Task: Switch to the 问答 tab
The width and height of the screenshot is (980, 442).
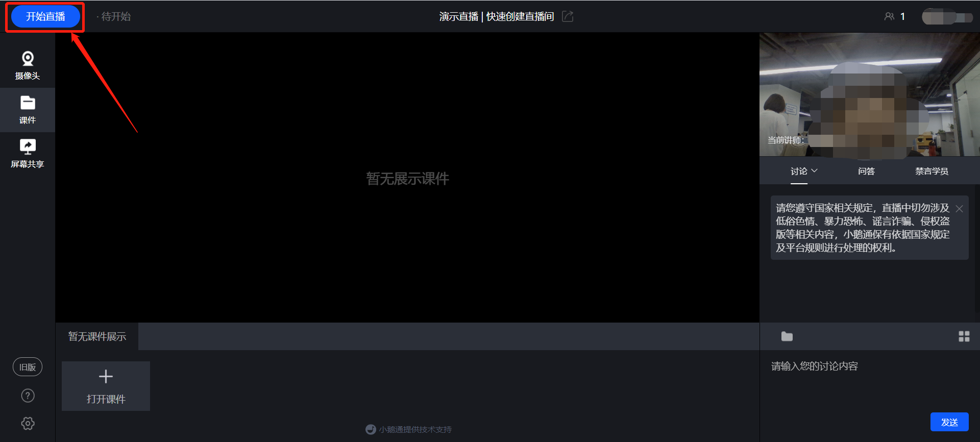Action: pos(866,171)
